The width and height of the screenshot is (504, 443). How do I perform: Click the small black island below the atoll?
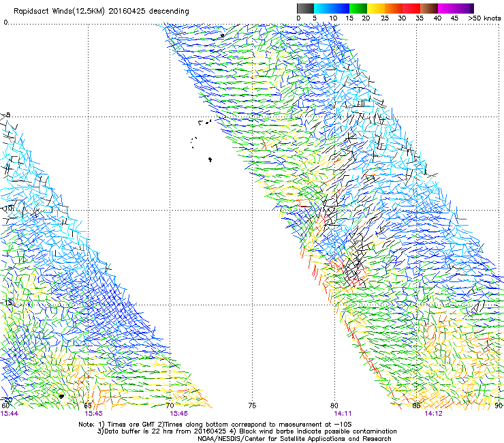pyautogui.click(x=210, y=159)
